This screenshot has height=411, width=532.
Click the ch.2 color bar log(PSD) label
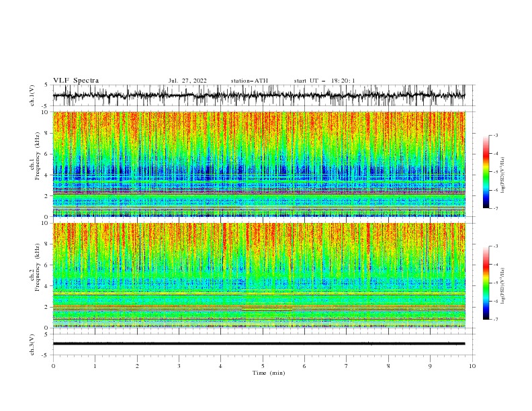(x=503, y=286)
